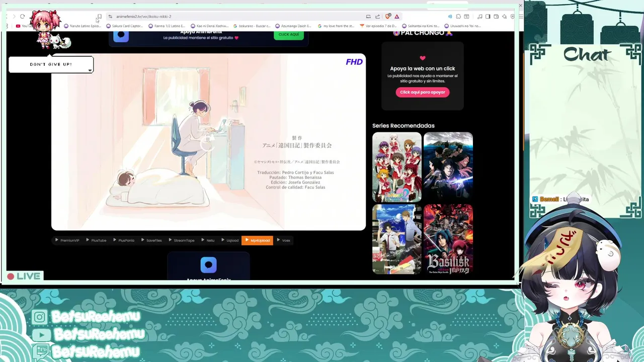Screen dimensions: 644x362
Task: Click the Twitch icon in stream overlay
Action: (41, 351)
